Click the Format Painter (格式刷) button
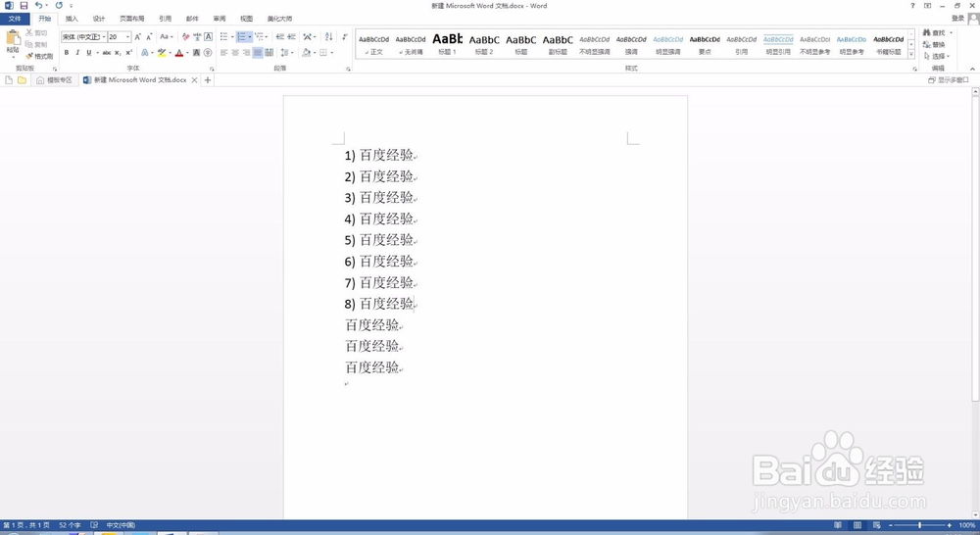The width and height of the screenshot is (980, 535). pyautogui.click(x=39, y=56)
